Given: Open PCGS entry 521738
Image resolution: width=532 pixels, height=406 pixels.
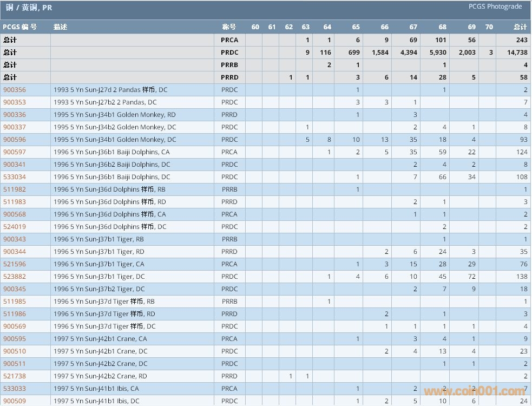Looking at the screenshot, I should coord(15,376).
